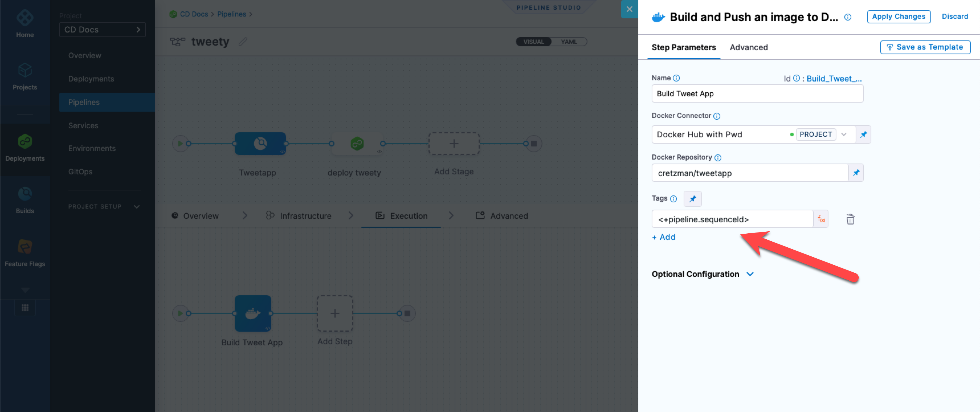Click the info icon beside Docker Connector label
980x412 pixels.
pos(717,116)
